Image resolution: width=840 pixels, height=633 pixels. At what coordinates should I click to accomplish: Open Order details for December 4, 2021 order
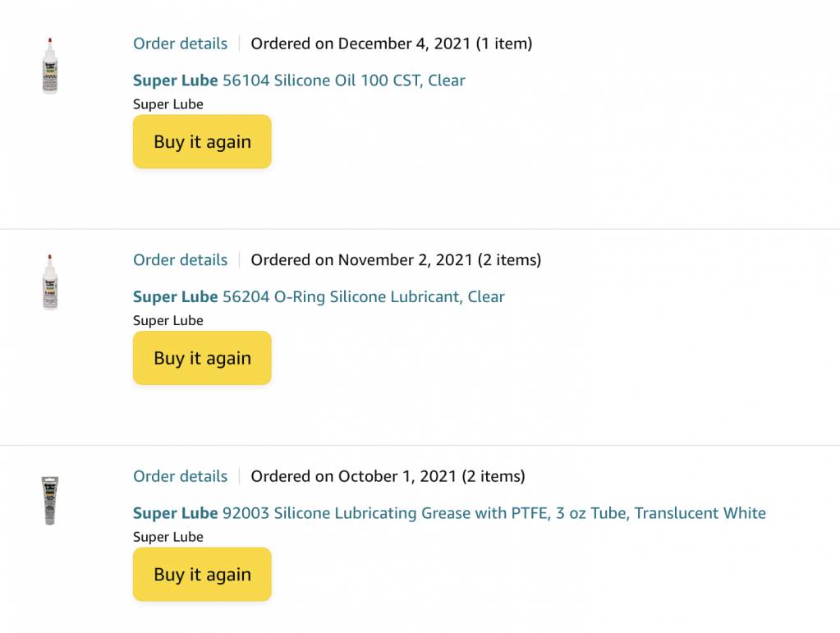pyautogui.click(x=180, y=44)
